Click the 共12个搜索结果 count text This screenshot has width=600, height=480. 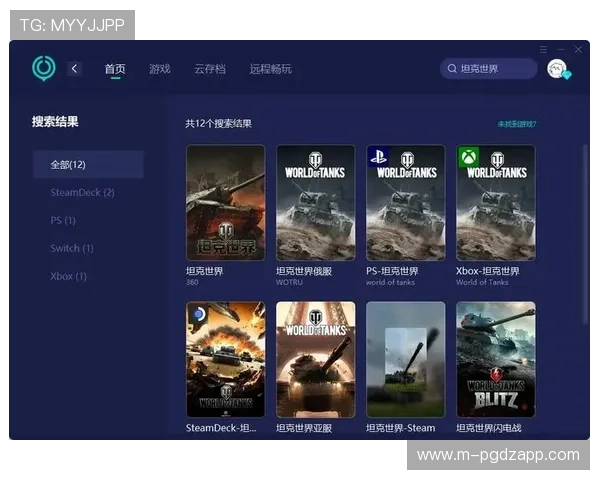tap(218, 124)
